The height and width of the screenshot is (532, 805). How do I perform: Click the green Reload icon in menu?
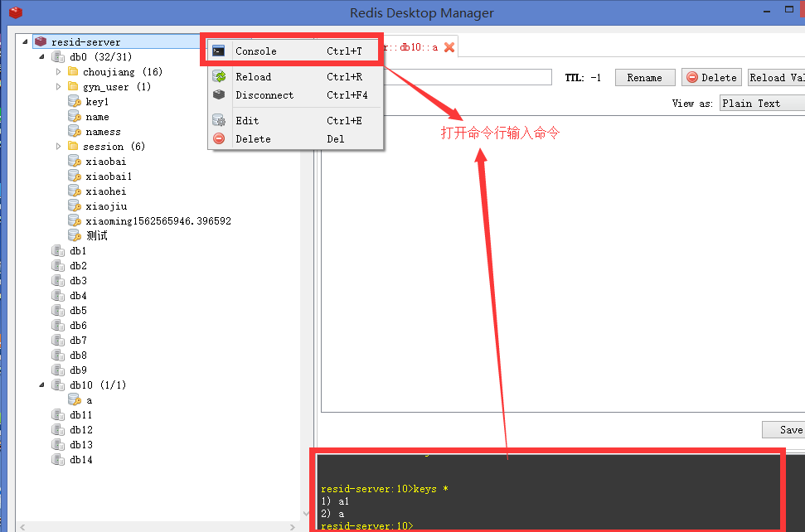(219, 76)
